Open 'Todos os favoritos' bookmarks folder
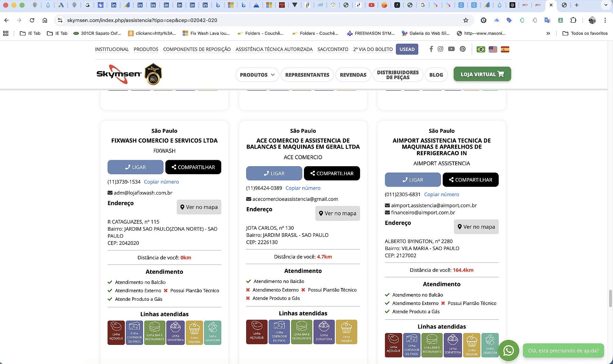Image resolution: width=613 pixels, height=364 pixels. pyautogui.click(x=585, y=33)
